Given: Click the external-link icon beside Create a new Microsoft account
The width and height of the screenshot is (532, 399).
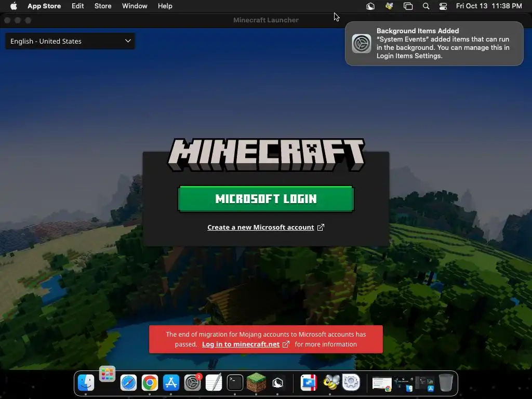Looking at the screenshot, I should 321,228.
